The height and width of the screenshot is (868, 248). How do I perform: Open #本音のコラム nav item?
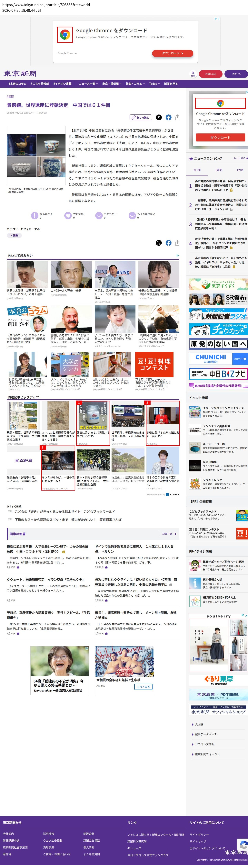[17, 84]
